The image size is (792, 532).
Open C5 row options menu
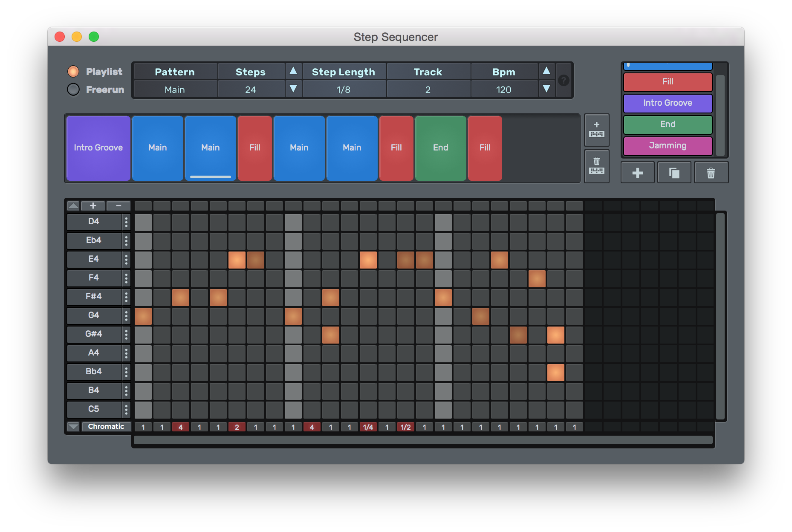point(126,409)
